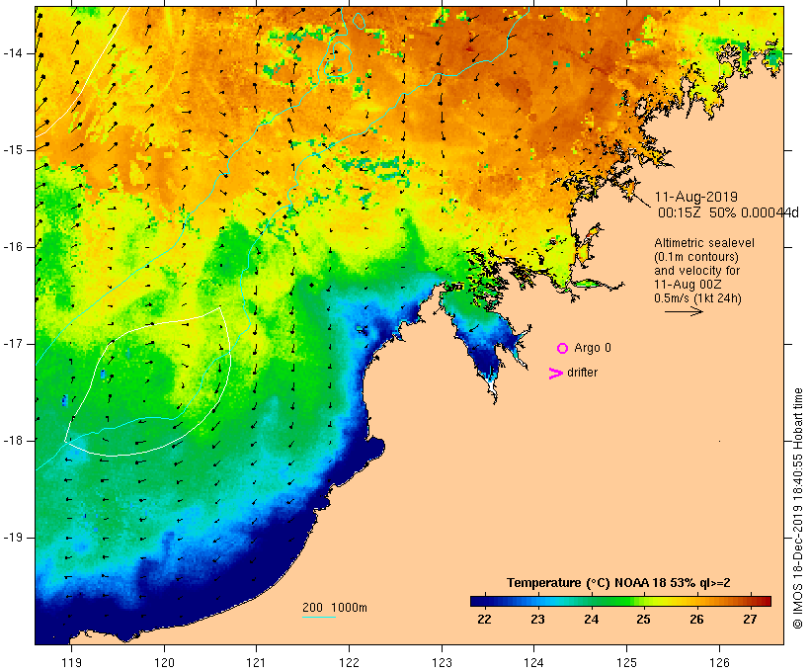Click the 0.5m/s velocity scale arrow

[x=684, y=311]
